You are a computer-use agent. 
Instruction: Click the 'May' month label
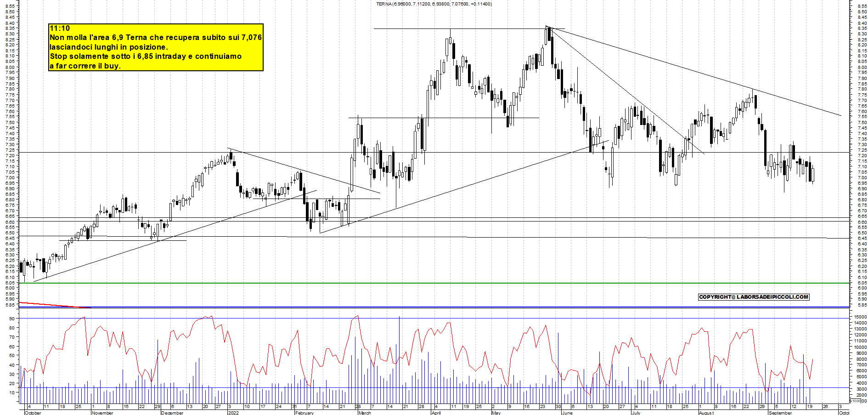click(x=496, y=413)
